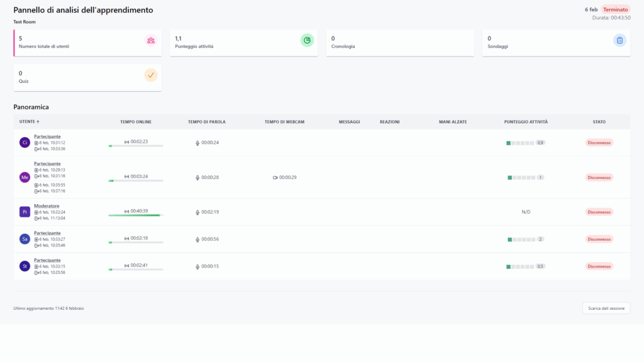
Task: Click the Moderatore user name link
Action: click(x=47, y=206)
